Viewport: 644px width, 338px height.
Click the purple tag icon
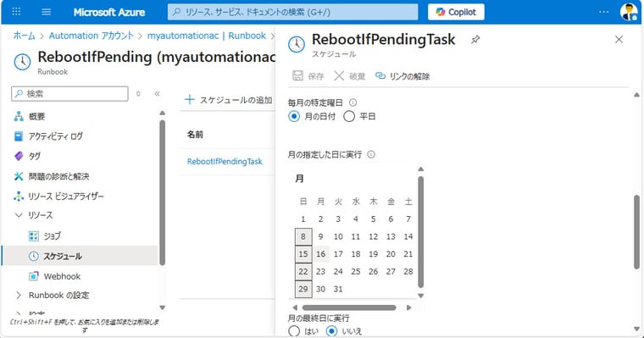click(x=19, y=156)
